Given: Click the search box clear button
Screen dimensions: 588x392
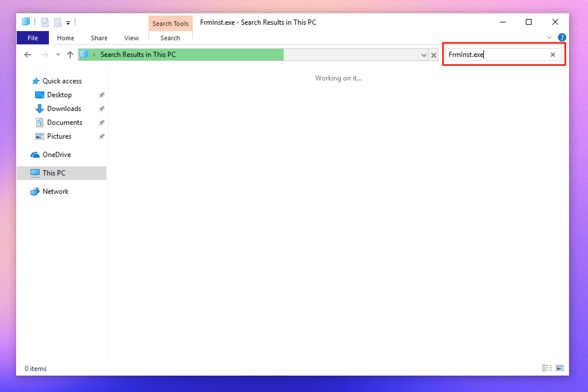Looking at the screenshot, I should [x=553, y=55].
